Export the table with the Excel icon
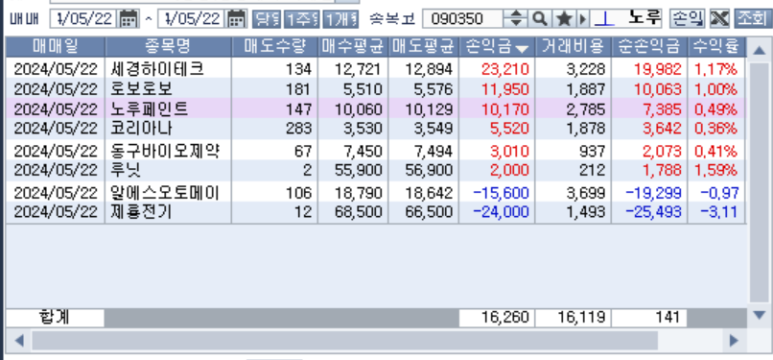Viewport: 773px width, 360px height. [719, 19]
